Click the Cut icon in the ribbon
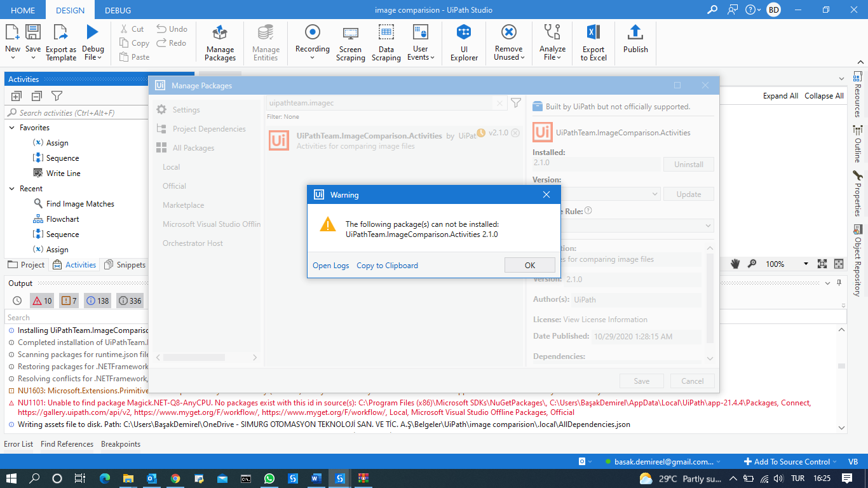Viewport: 868px width, 488px height. (125, 29)
